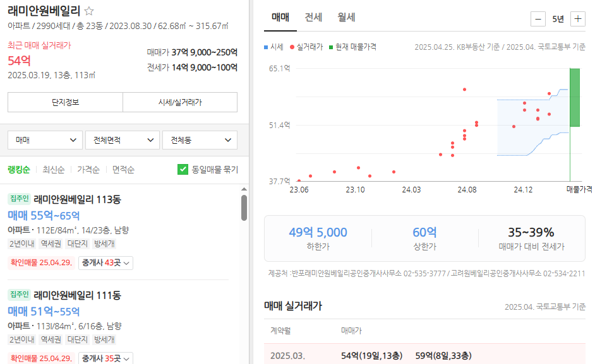595x364 pixels.
Task: Click the green 현재 매물가격 bar in chart
Action: (x=575, y=97)
